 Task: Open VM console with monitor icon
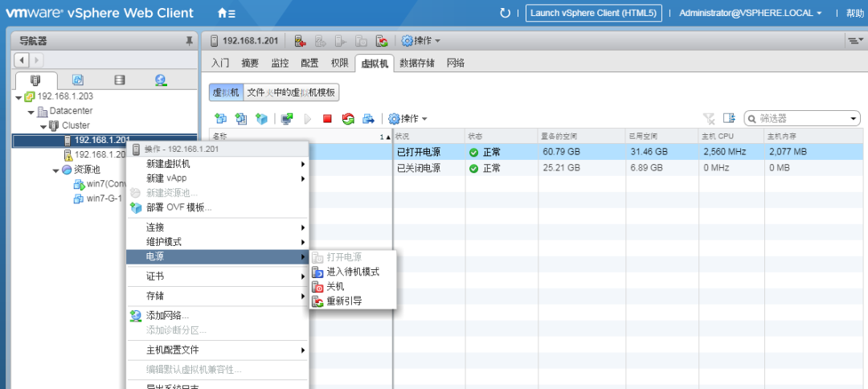click(287, 118)
